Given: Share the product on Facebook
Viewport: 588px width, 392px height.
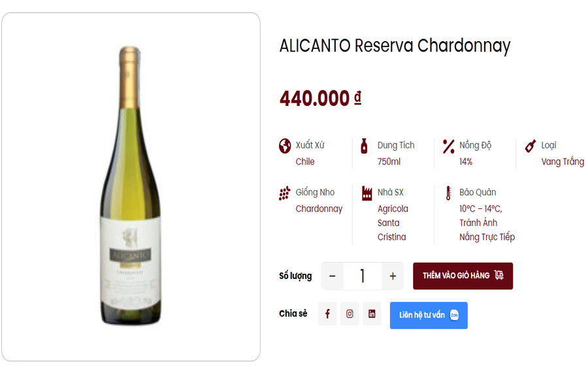Looking at the screenshot, I should click(327, 314).
